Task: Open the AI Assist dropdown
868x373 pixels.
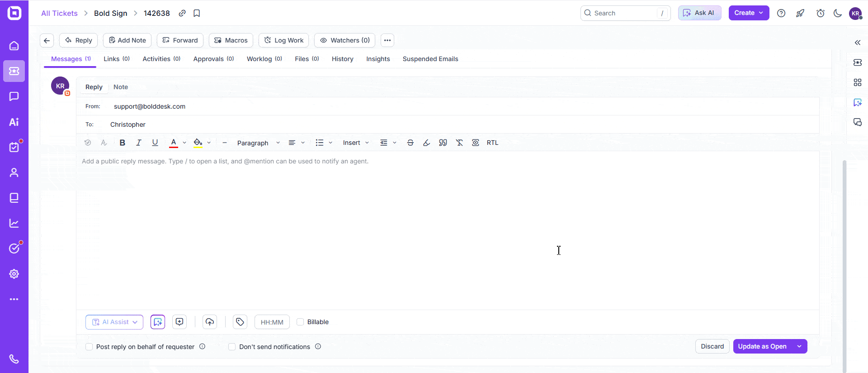Action: click(114, 322)
